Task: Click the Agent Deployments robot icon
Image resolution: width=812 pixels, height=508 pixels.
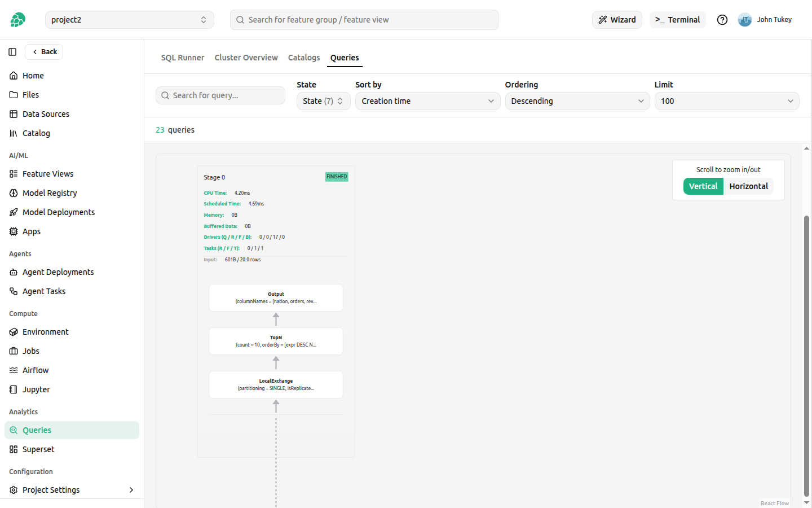Action: point(14,272)
